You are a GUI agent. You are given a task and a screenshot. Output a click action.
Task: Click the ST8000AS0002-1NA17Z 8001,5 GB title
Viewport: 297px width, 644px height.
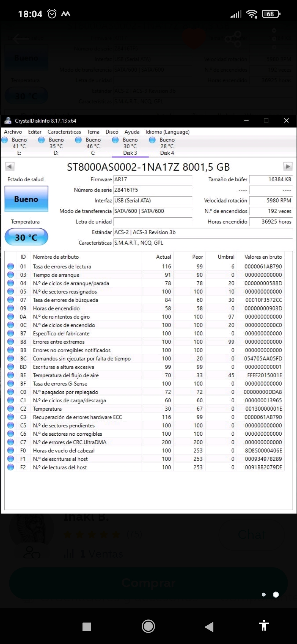coord(148,167)
